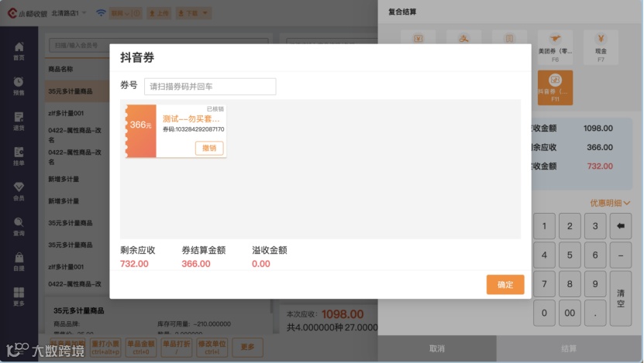This screenshot has width=644, height=363.
Task: Open the 会员 member sidebar icon
Action: click(19, 191)
